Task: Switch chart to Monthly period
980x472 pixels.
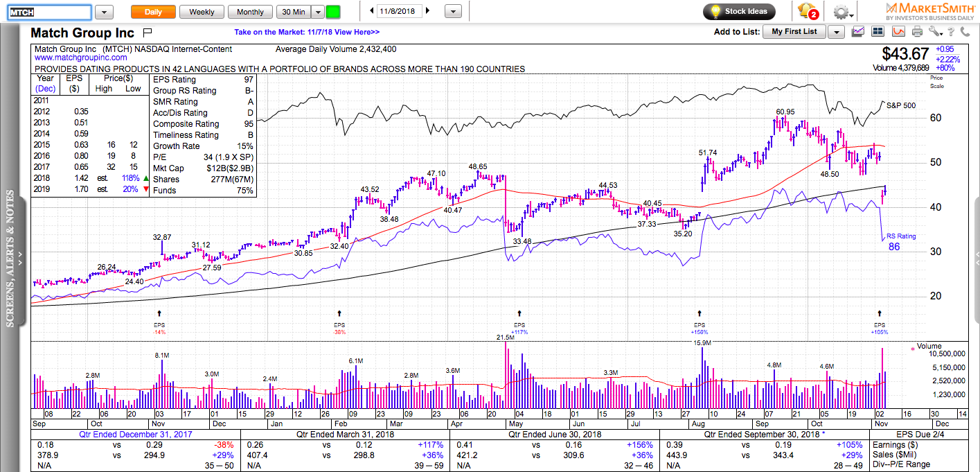Action: pos(250,12)
